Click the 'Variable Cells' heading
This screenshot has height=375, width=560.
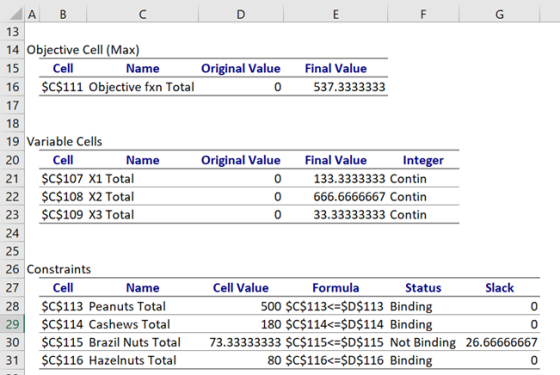pyautogui.click(x=64, y=142)
